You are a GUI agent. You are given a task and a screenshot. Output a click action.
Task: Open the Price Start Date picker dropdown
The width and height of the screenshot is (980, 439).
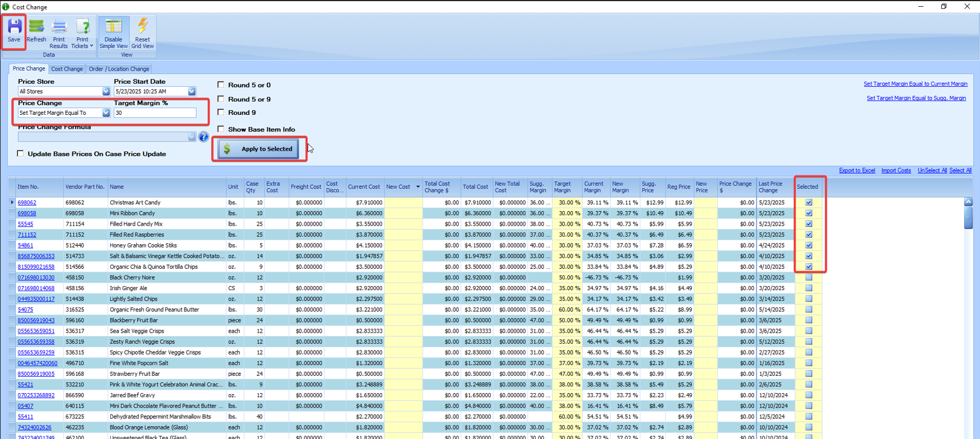tap(192, 91)
